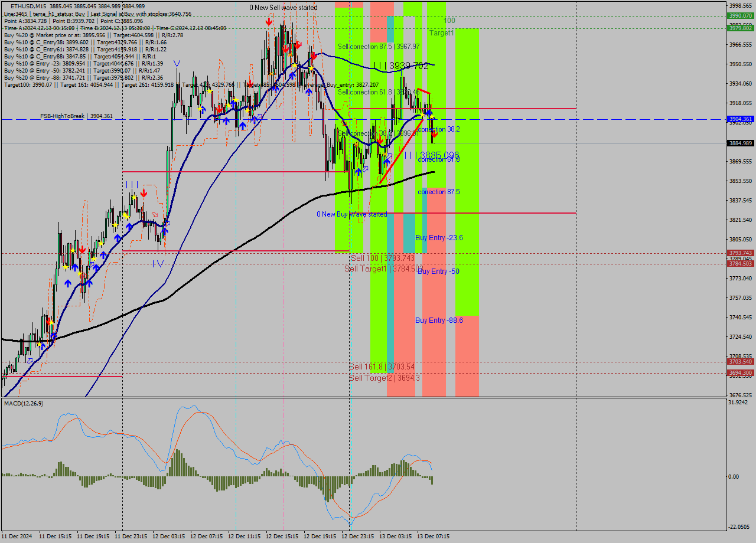Click the "13 Dec 07:15" time axis label
Viewport: 756px width, 543px height.
pyautogui.click(x=433, y=537)
